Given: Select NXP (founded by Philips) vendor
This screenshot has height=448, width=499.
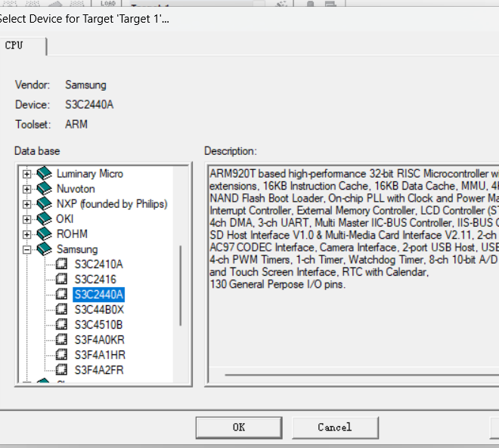Looking at the screenshot, I should click(x=112, y=204).
